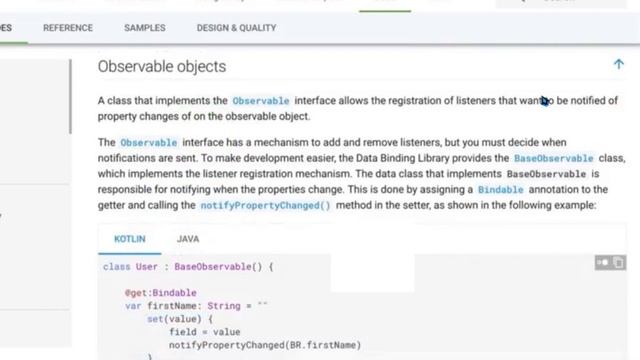Image resolution: width=640 pixels, height=360 pixels.
Task: Open the Samples tab
Action: click(144, 28)
